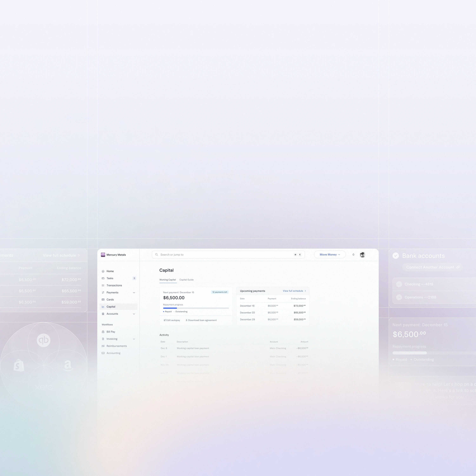
Task: Click the Bill Pay inbox icon
Action: tap(103, 332)
